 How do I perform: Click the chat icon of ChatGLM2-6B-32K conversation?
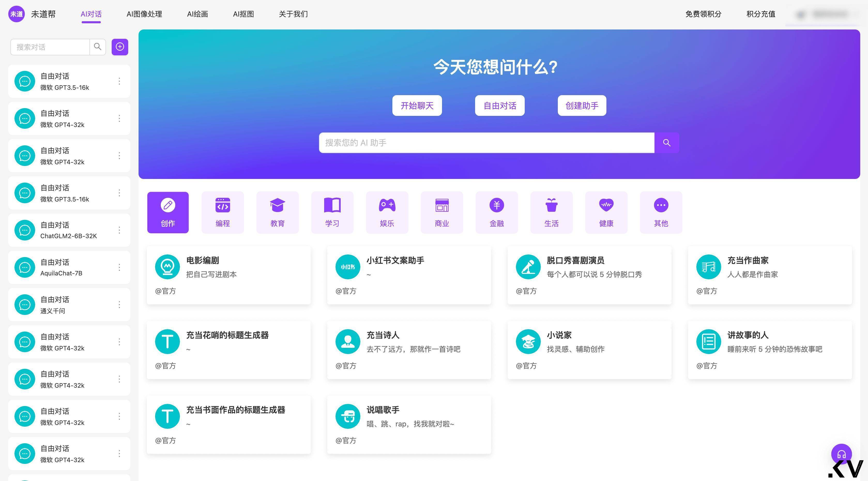(25, 230)
